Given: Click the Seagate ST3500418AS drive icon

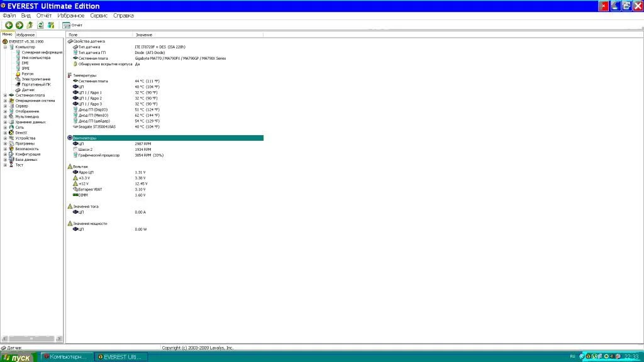Looking at the screenshot, I should click(75, 127).
